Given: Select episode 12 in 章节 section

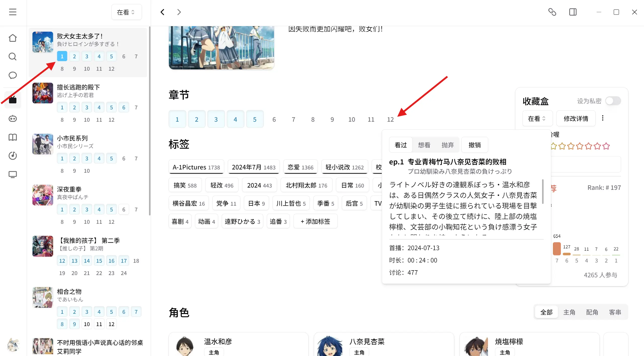Looking at the screenshot, I should (x=390, y=119).
